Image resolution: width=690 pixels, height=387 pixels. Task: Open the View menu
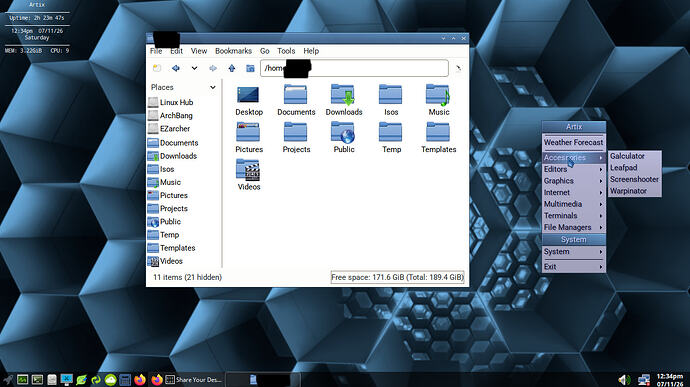click(x=199, y=51)
